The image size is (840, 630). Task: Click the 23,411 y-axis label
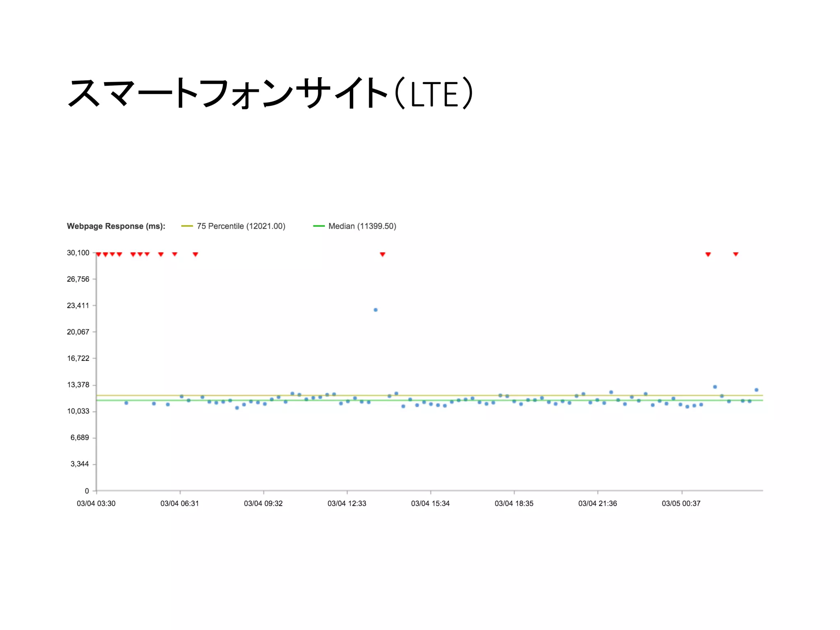[78, 305]
